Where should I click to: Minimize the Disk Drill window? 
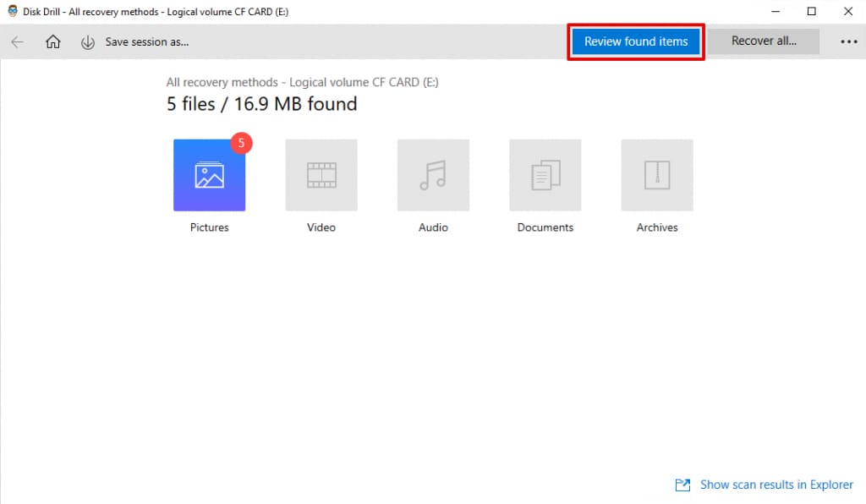776,11
